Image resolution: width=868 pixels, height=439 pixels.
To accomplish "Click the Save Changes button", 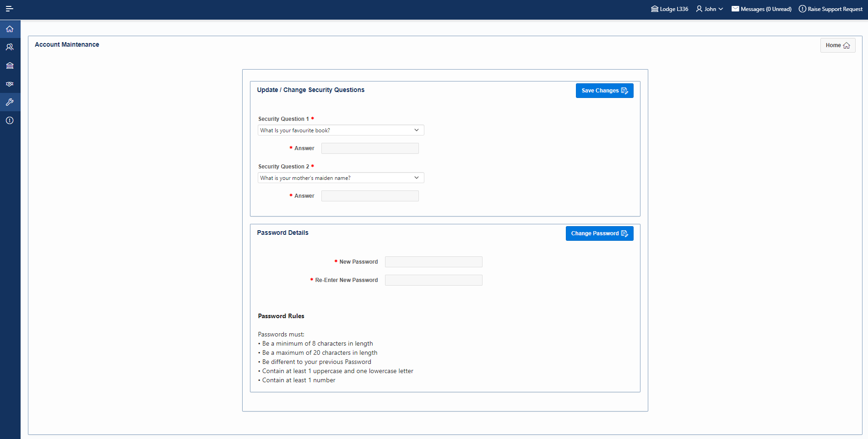I will pos(604,91).
